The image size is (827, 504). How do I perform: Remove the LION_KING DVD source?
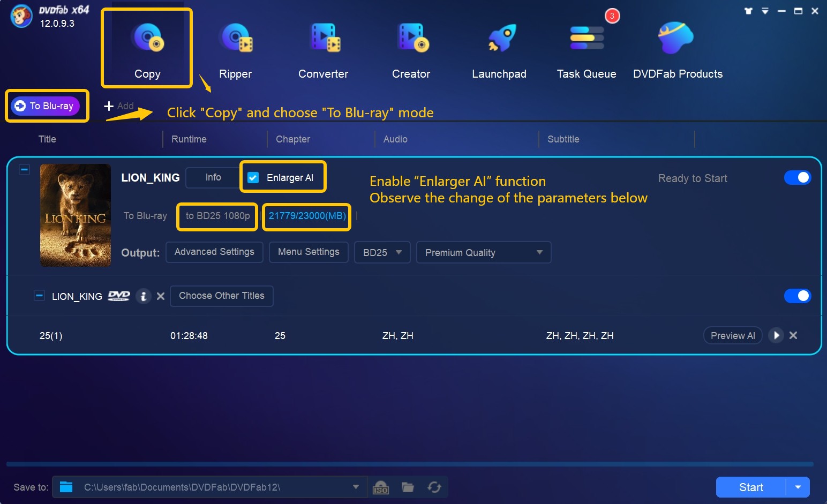161,296
